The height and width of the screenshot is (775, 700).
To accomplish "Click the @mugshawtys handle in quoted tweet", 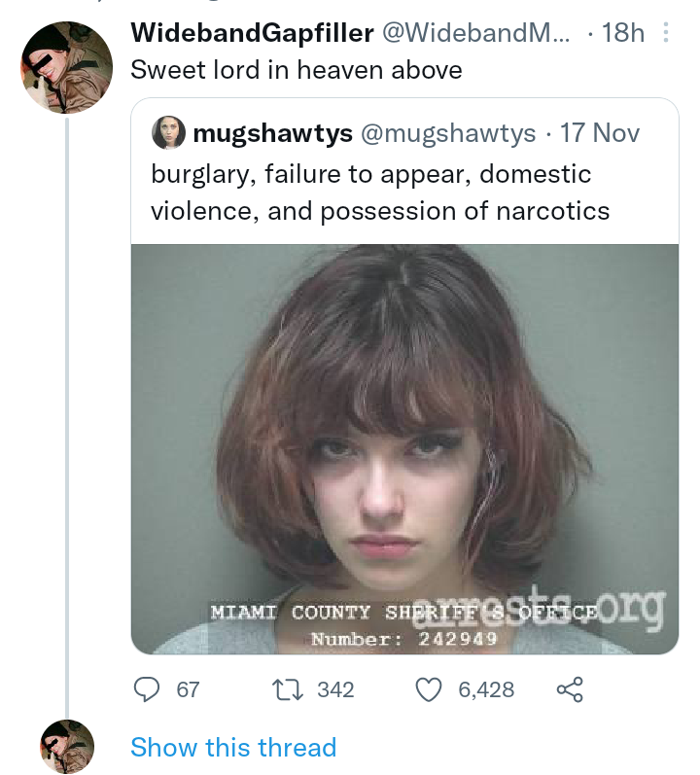I will pyautogui.click(x=448, y=133).
